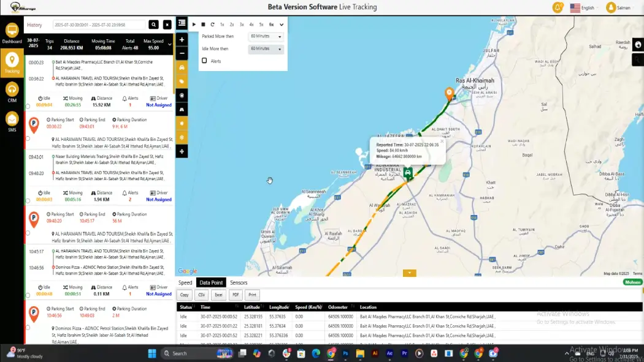644x362 pixels.
Task: Click the Print button
Action: [252, 295]
